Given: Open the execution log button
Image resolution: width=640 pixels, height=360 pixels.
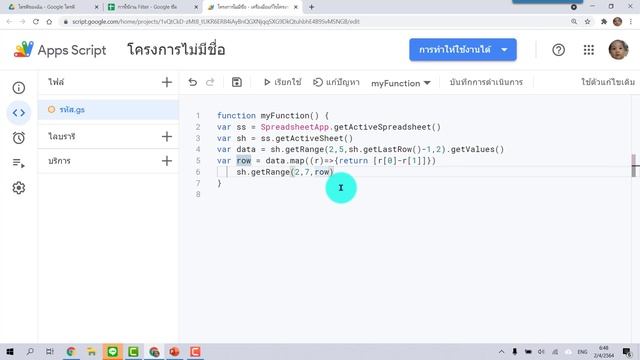Looking at the screenshot, I should point(486,82).
